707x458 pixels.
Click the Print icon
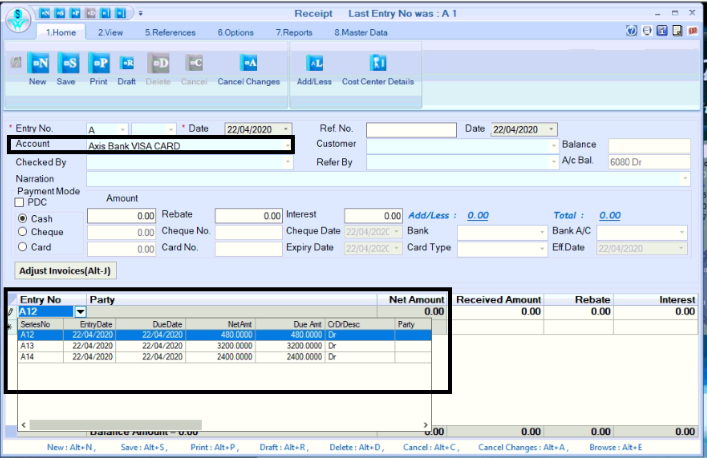pyautogui.click(x=99, y=63)
